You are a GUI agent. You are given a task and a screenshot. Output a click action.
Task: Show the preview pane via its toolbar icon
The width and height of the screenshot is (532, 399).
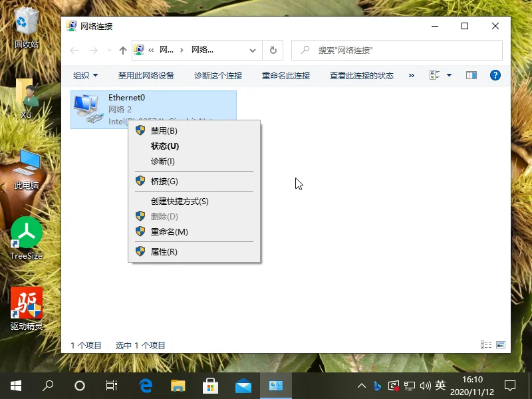471,74
